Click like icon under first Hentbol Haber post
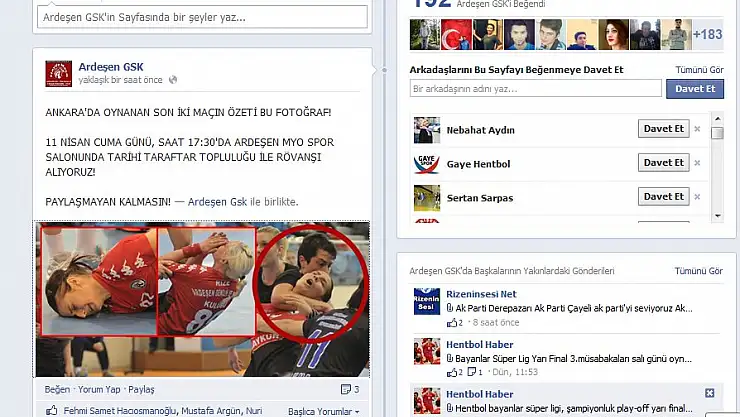This screenshot has height=417, width=740. pos(452,372)
